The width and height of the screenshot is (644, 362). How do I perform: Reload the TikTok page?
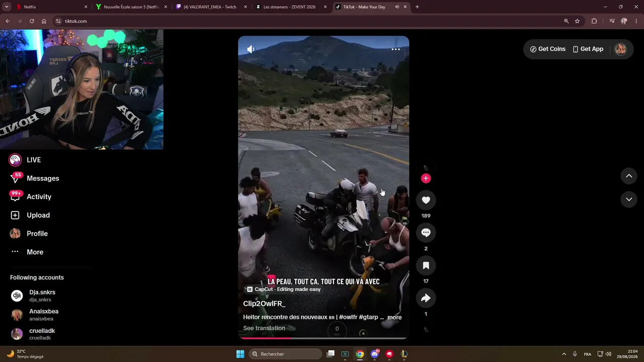[x=32, y=21]
